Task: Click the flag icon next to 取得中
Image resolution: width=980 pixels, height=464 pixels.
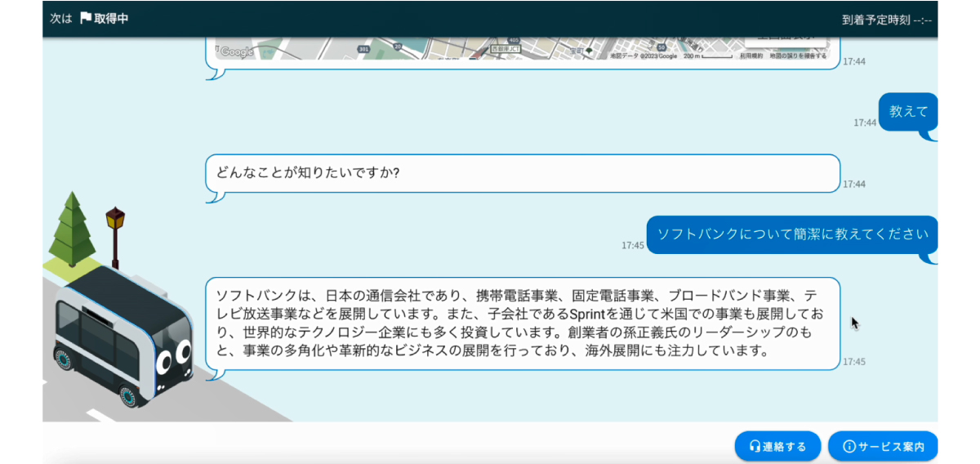Action: (x=85, y=18)
